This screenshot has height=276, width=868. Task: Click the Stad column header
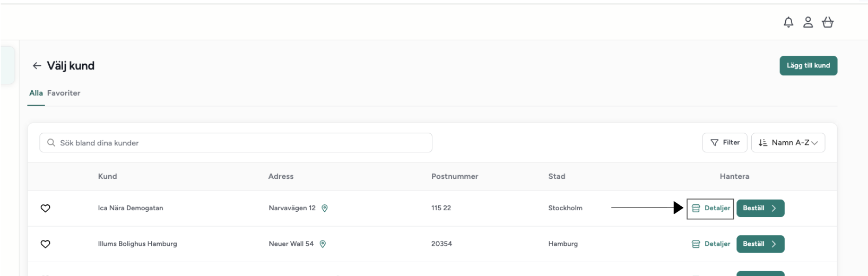point(557,176)
